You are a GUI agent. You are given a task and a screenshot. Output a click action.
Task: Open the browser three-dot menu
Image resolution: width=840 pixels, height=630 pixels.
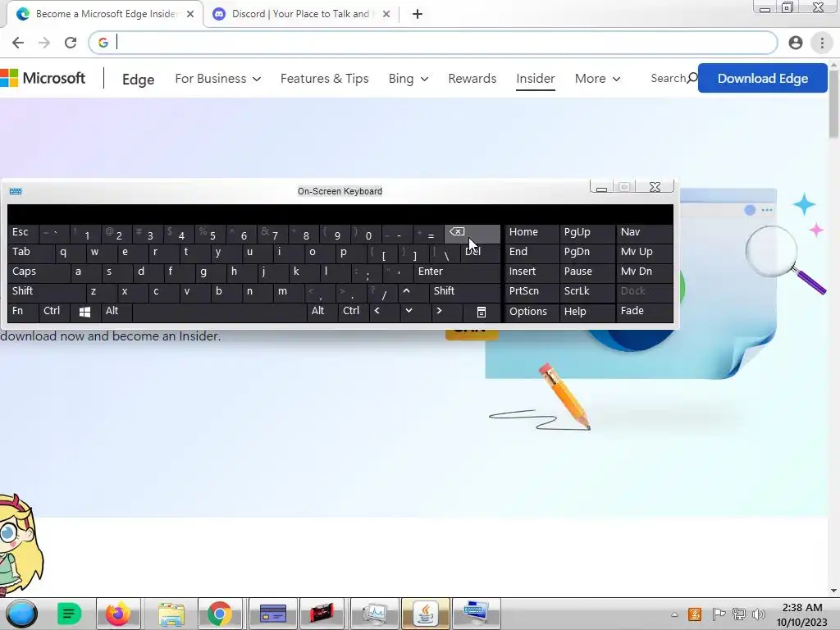[x=822, y=43]
